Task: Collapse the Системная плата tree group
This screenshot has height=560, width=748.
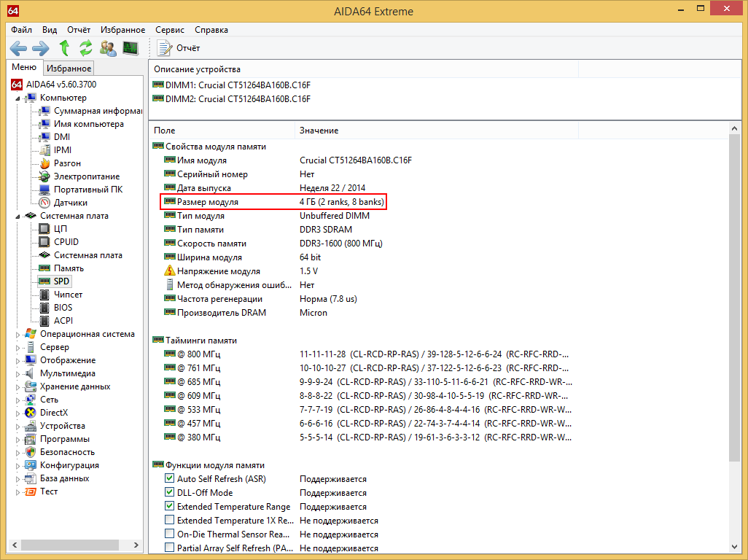Action: click(17, 217)
